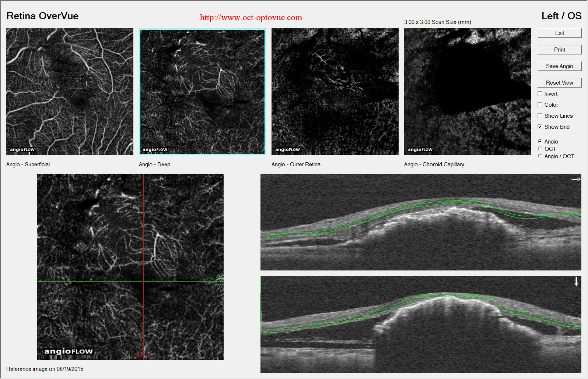Viewport: 588px width, 379px height.
Task: Click the 'Retina OverVue' title
Action: 42,16
